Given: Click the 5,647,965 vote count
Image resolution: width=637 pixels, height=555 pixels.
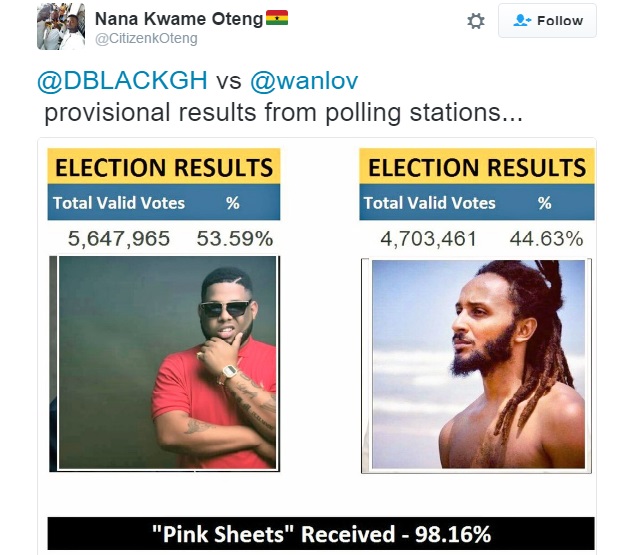Looking at the screenshot, I should click(119, 239).
